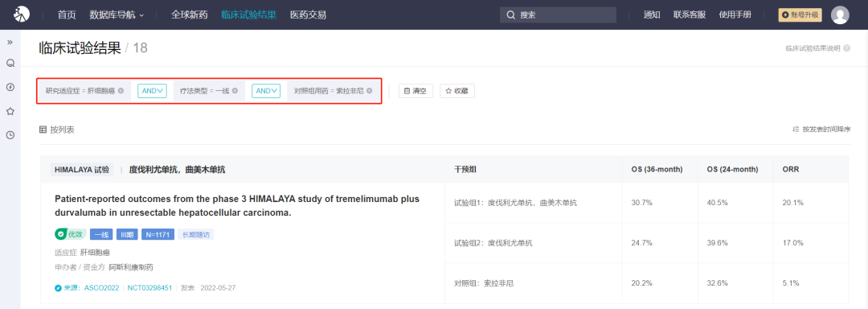Remove the 疗法类型 = 一线 filter

pos(235,91)
